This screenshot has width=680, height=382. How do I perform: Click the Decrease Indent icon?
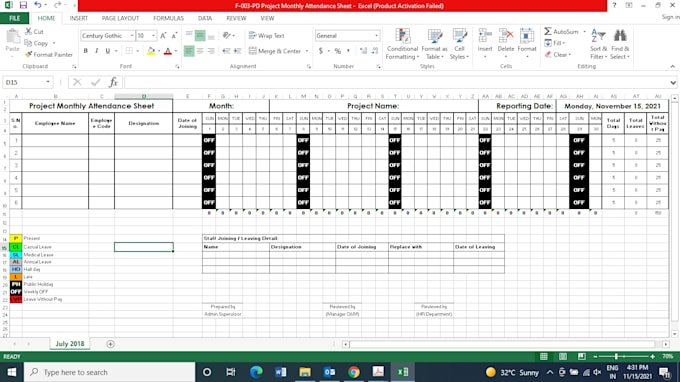point(226,51)
